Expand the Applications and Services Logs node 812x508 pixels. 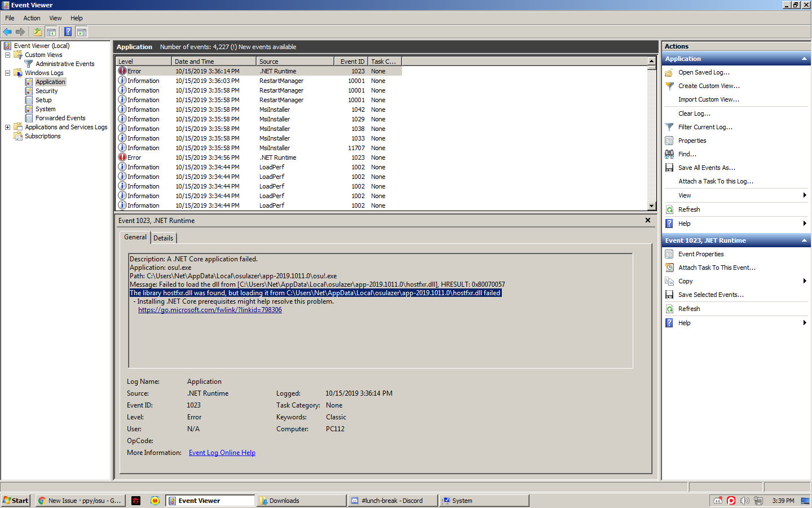[x=8, y=126]
